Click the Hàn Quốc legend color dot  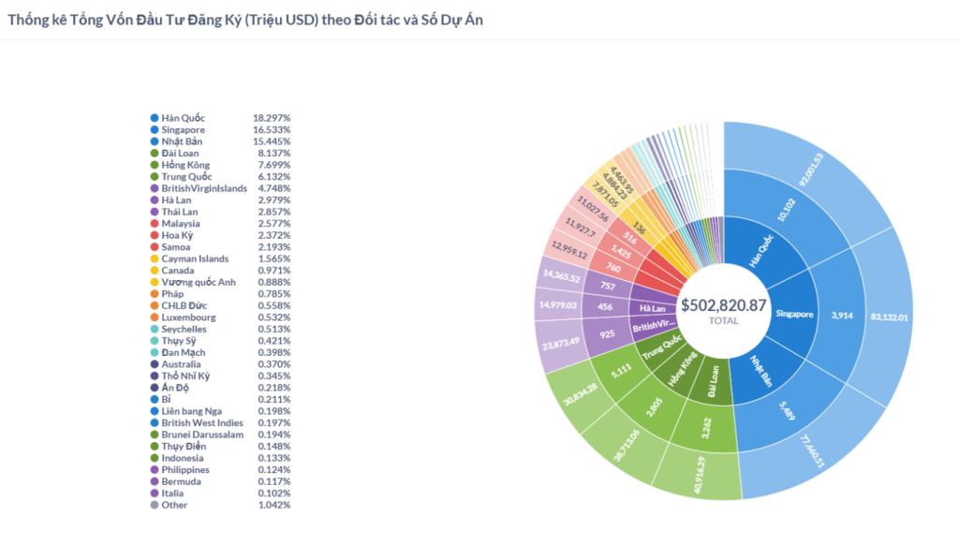point(155,118)
